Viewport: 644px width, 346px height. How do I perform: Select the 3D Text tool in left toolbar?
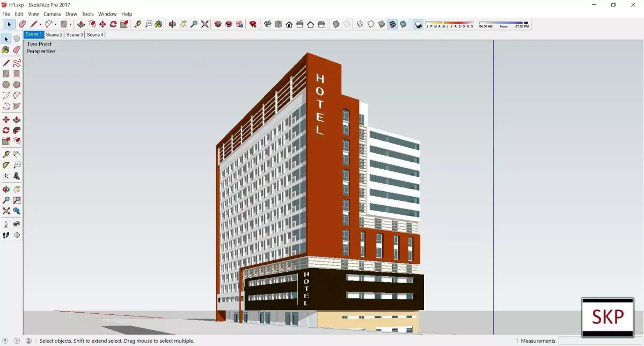pyautogui.click(x=17, y=176)
